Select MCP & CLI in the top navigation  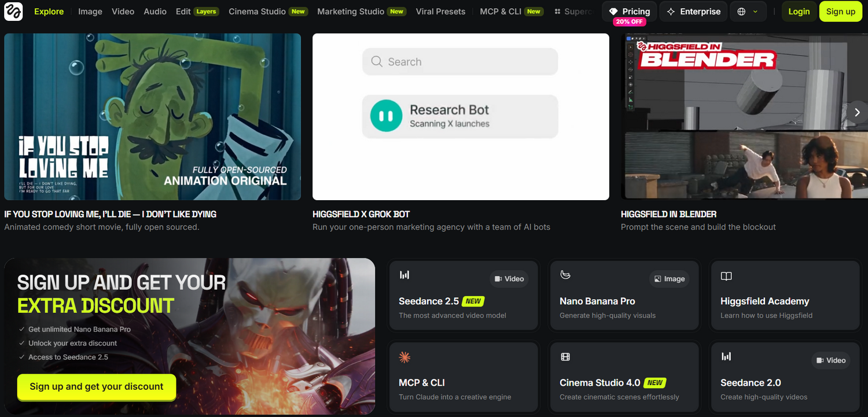pos(512,12)
